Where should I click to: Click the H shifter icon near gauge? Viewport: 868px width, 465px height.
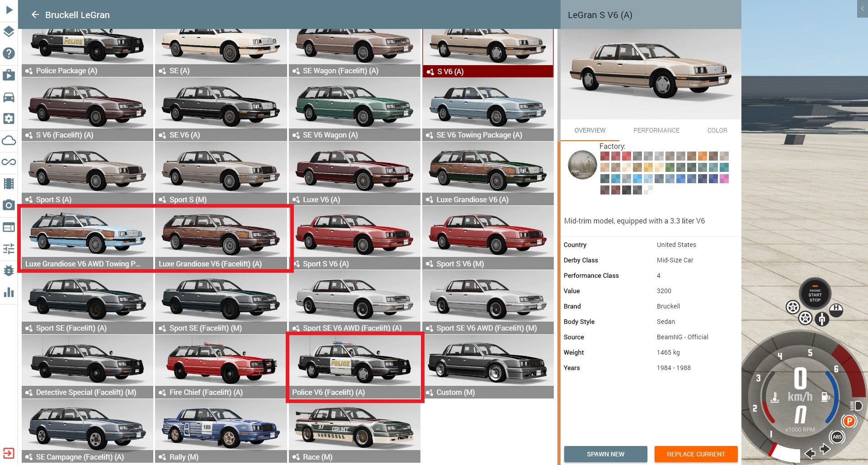pyautogui.click(x=836, y=309)
